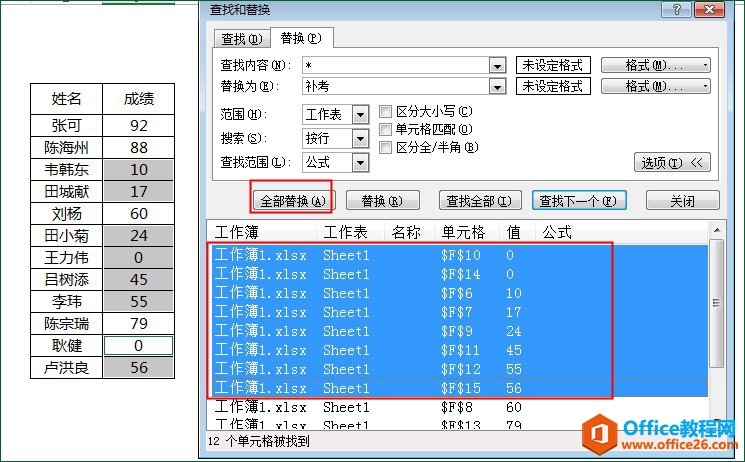Select result row $F$14
745x462 pixels.
click(458, 274)
